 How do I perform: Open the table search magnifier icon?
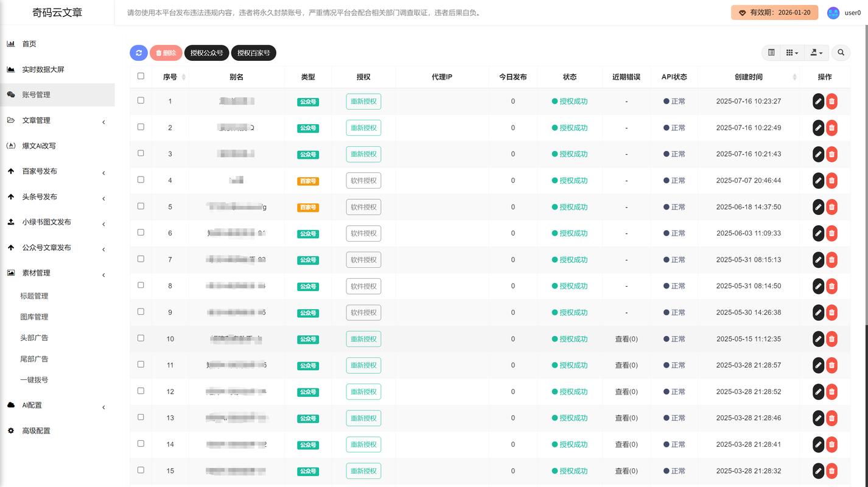pos(841,53)
